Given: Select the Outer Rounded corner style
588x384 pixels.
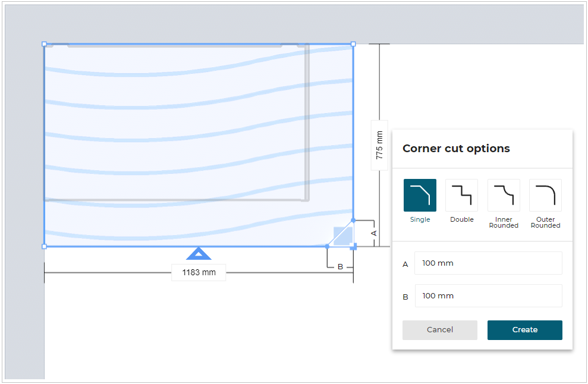Looking at the screenshot, I should (x=545, y=195).
